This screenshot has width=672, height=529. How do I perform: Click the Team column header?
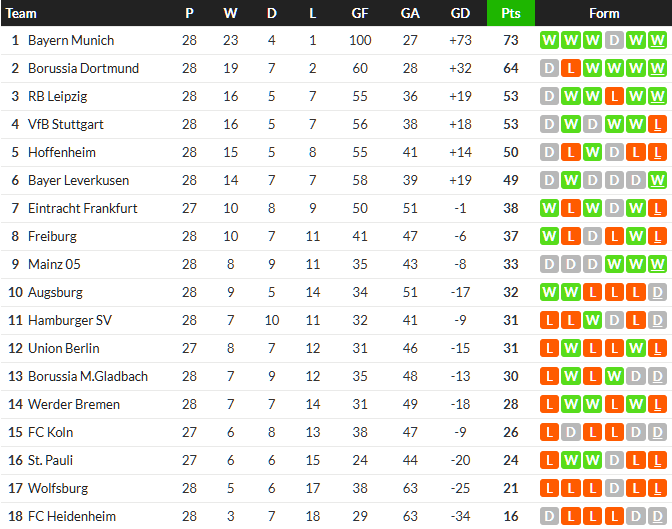pos(22,13)
